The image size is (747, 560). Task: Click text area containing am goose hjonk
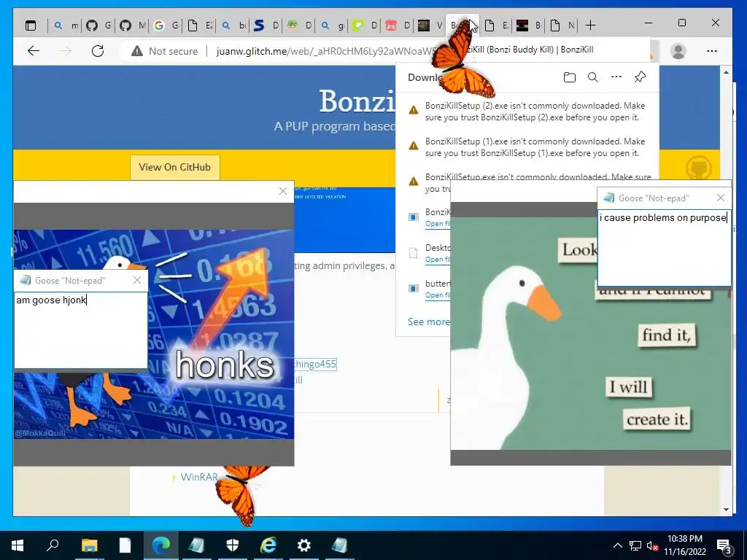click(x=81, y=330)
